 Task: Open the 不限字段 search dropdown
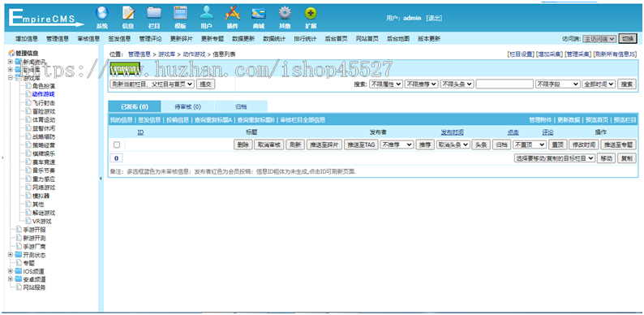557,84
